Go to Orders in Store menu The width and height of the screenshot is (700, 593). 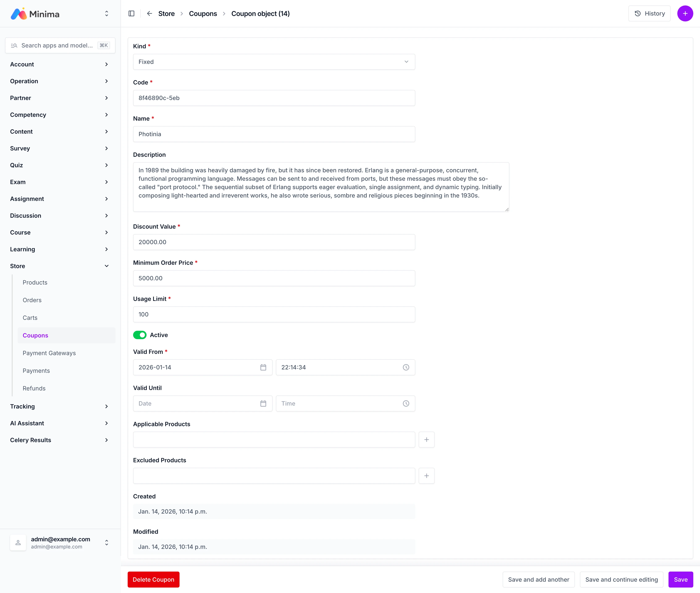pyautogui.click(x=32, y=300)
